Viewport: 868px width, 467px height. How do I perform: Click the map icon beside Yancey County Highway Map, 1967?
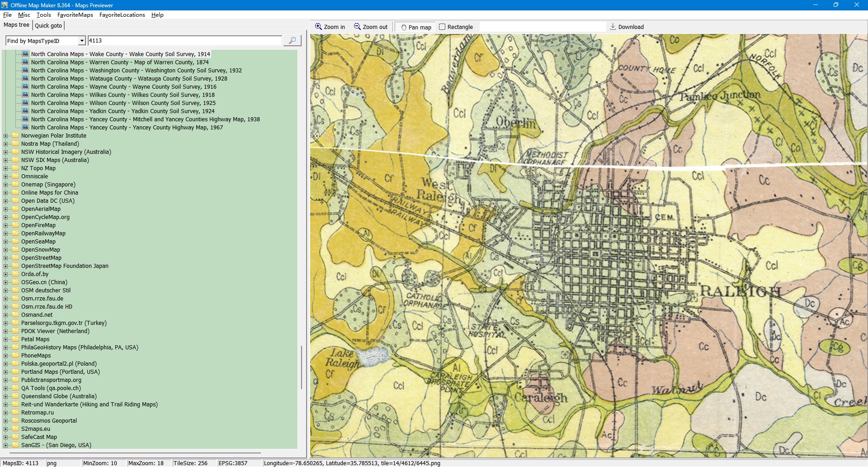click(25, 127)
